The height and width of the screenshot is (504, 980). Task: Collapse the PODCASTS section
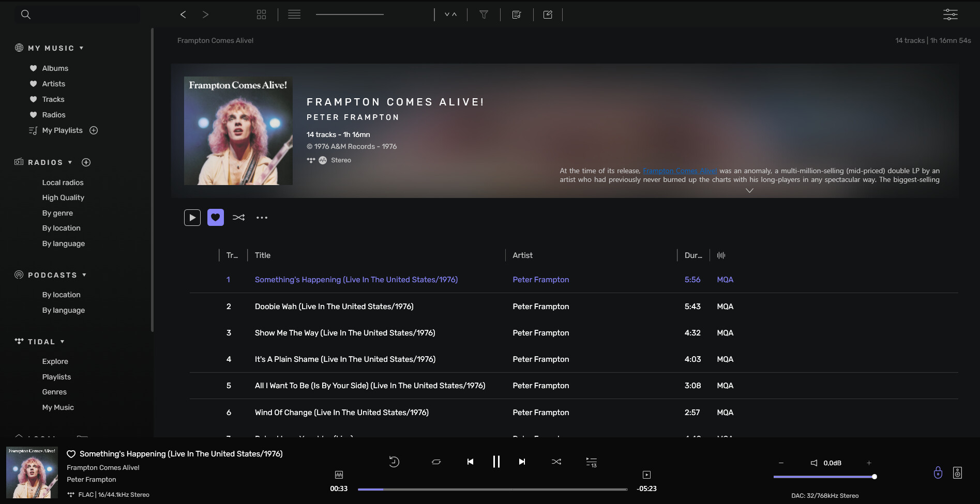[x=84, y=275]
